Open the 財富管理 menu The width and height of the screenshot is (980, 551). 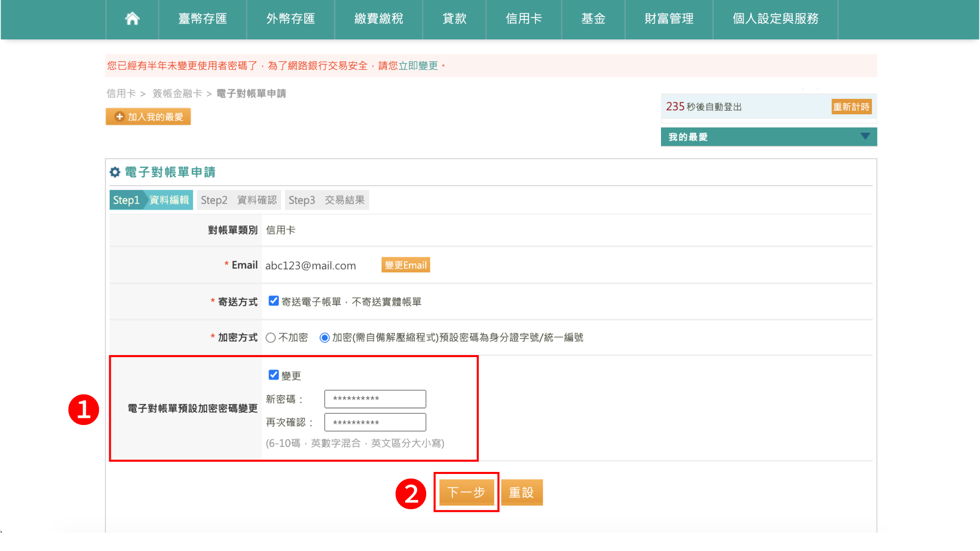[669, 19]
